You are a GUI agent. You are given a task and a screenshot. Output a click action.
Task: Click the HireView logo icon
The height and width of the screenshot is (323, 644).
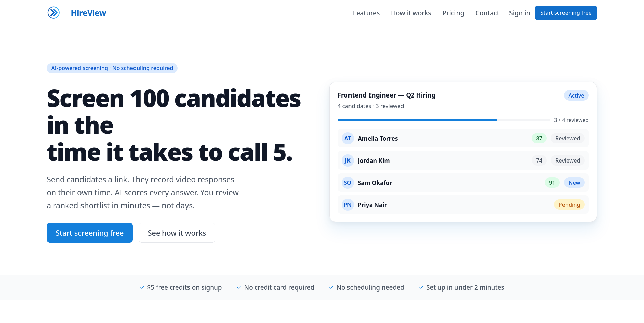(x=54, y=13)
